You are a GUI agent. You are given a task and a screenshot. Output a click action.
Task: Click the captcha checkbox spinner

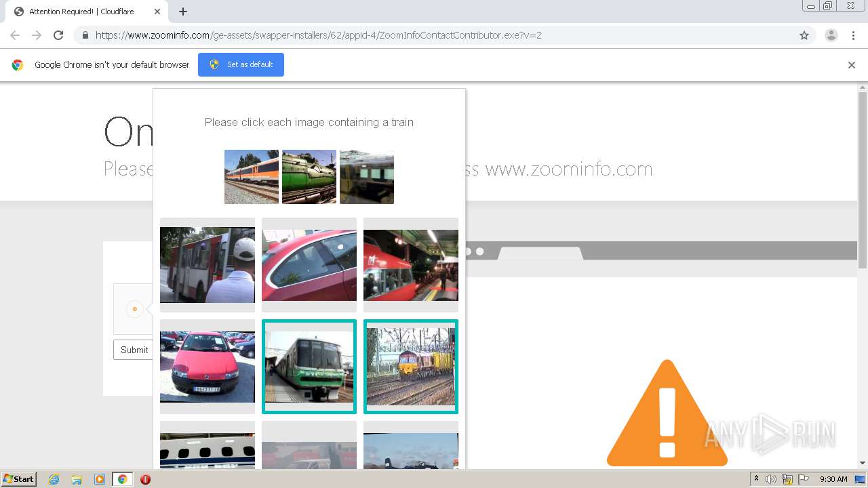(x=134, y=309)
